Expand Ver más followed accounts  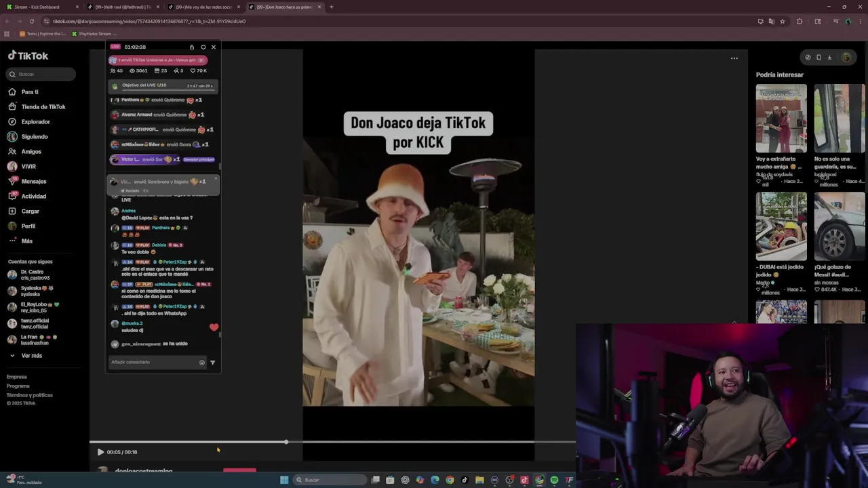[26, 355]
